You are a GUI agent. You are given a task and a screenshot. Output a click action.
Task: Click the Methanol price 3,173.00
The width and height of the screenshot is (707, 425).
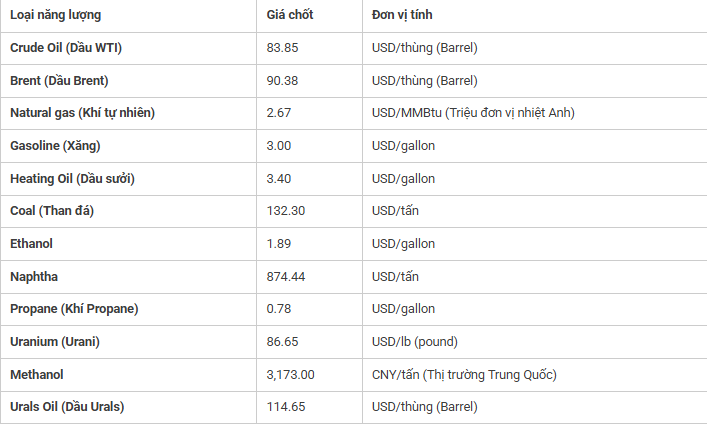tap(291, 375)
